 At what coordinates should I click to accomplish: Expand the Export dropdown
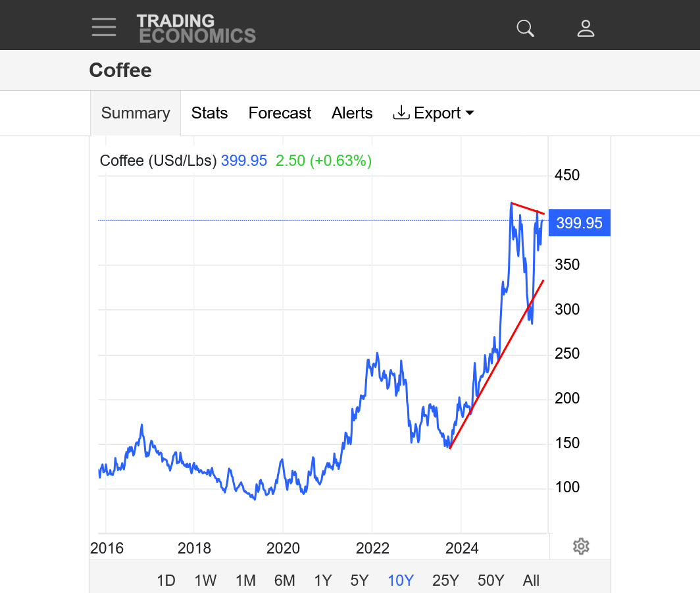[434, 113]
